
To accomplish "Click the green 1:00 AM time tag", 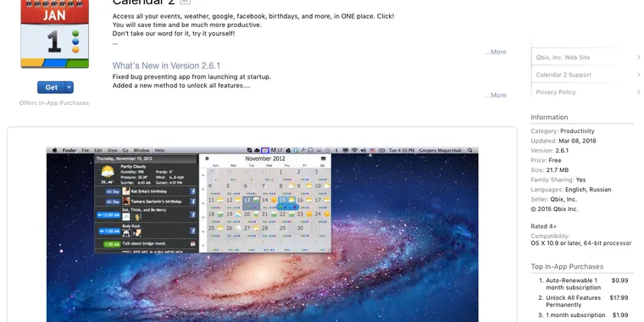I will click(x=111, y=244).
